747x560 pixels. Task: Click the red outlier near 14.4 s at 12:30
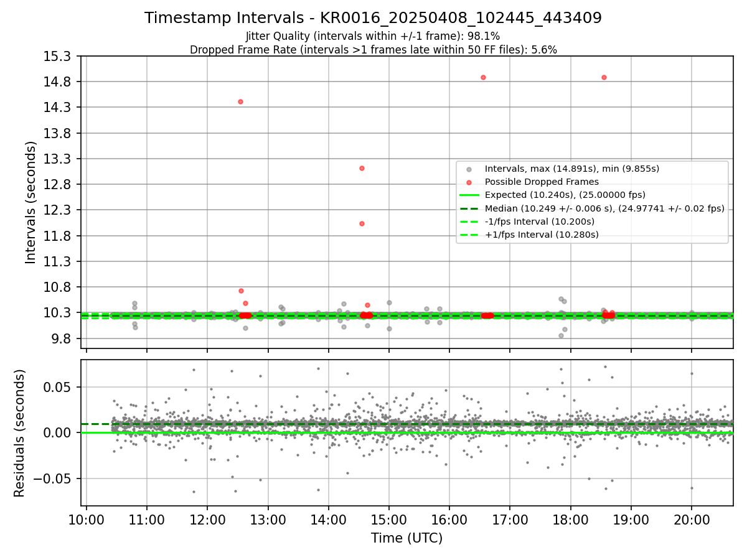[240, 101]
